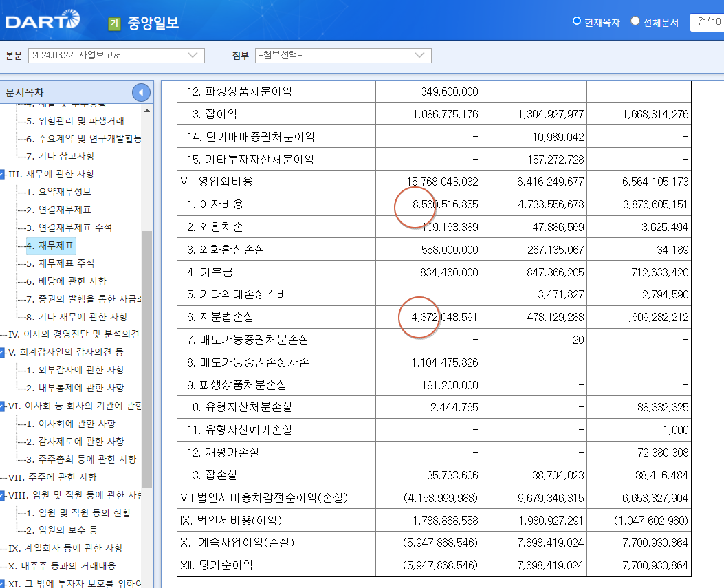This screenshot has width=724, height=588.
Task: Open 7. 기타 참고사항 section
Action: 61,156
